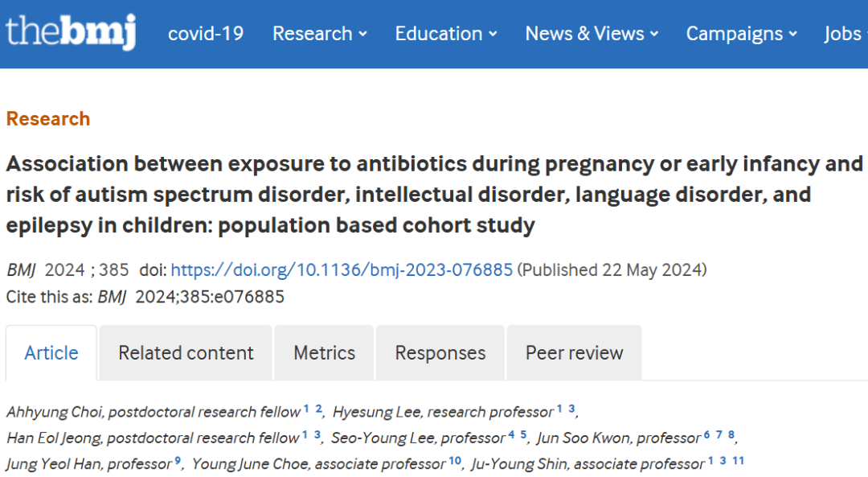868x477 pixels.
Task: Click affiliation 2 next to Ahhyung Choi
Action: 318,409
